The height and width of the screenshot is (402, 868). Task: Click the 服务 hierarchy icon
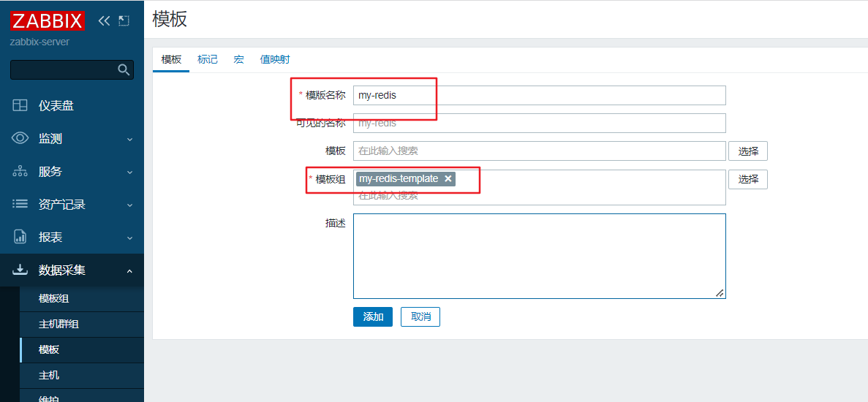coord(20,172)
